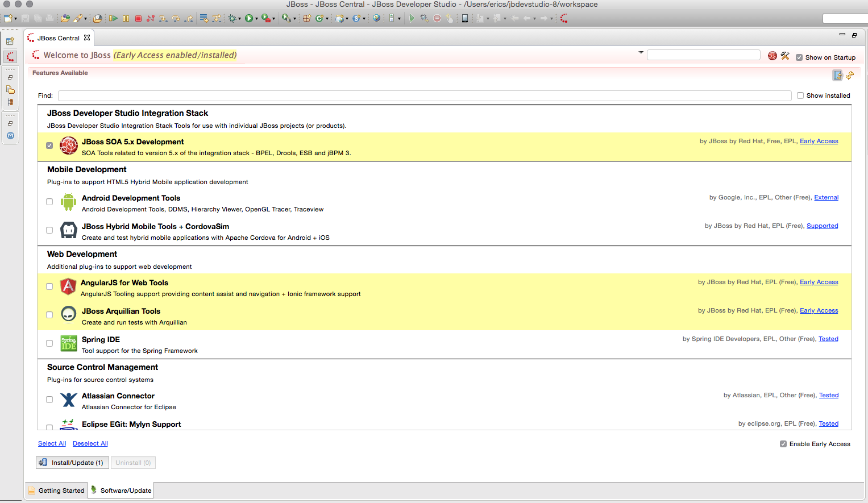Toggle the Enable Early Access checkbox
The height and width of the screenshot is (503, 868).
point(783,444)
